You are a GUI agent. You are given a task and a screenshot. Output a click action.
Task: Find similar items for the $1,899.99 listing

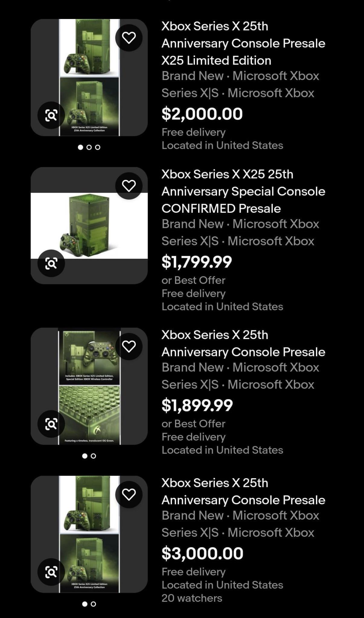coord(51,424)
